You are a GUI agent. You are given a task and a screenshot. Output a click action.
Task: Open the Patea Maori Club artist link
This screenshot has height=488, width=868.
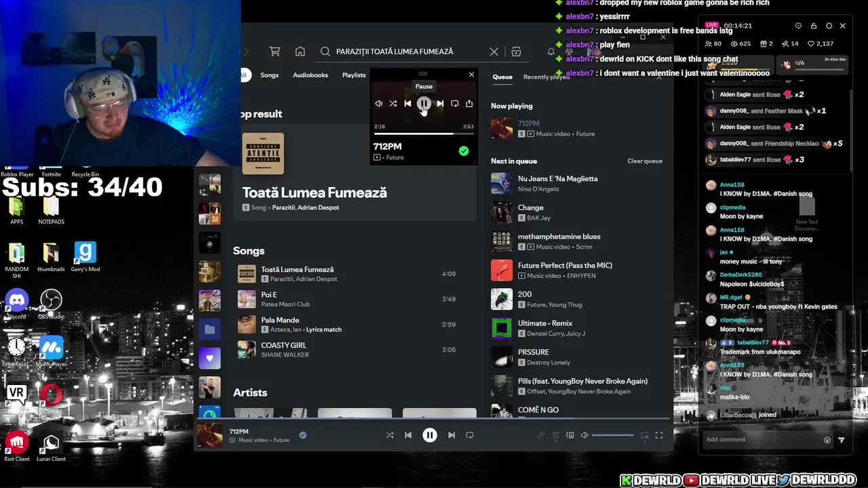[285, 304]
